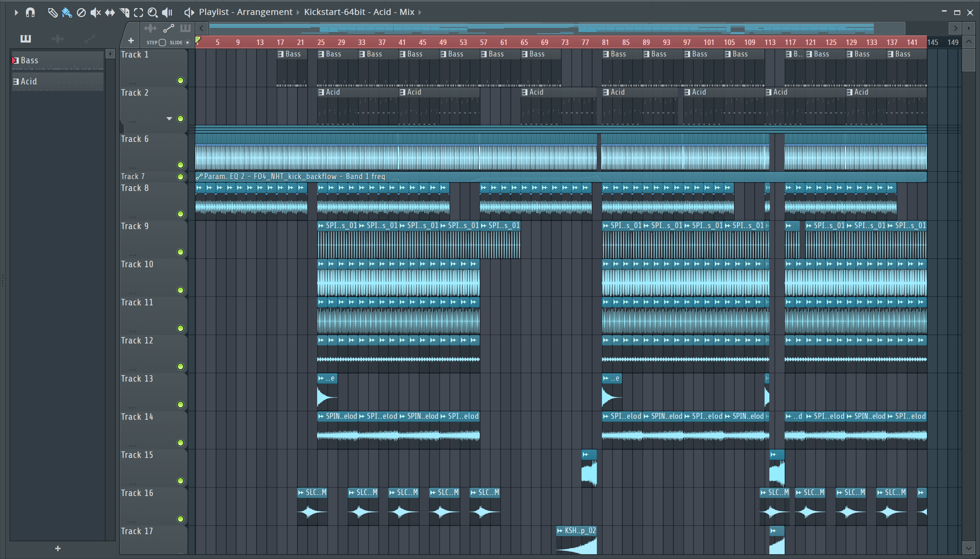Viewport: 980px width, 559px height.
Task: Mute Track 10 via its green light
Action: tap(180, 290)
